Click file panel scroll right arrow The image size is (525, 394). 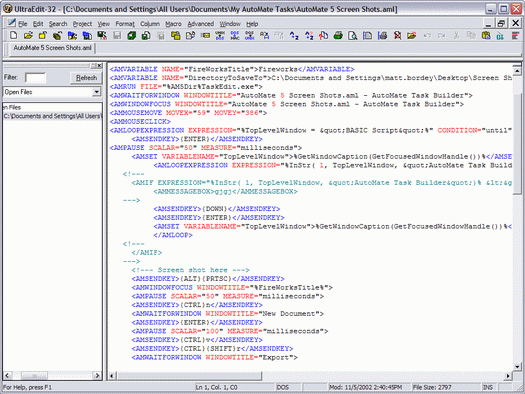pos(97,375)
